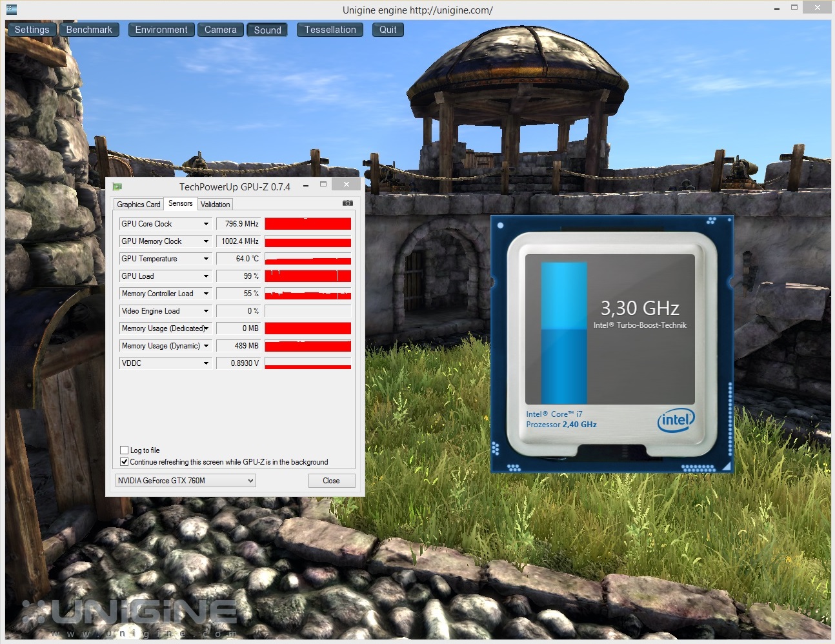Click the Intel Core i7 label
The width and height of the screenshot is (835, 644).
[x=554, y=414]
